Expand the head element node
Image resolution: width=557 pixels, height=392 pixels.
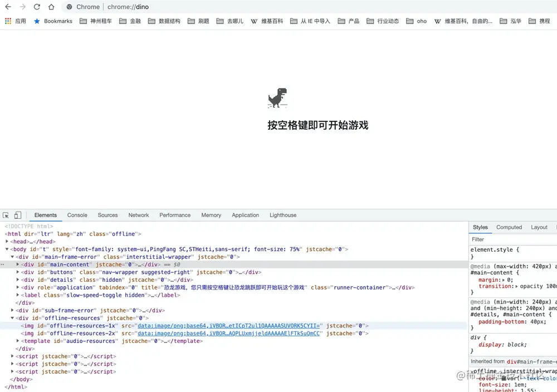tap(7, 242)
